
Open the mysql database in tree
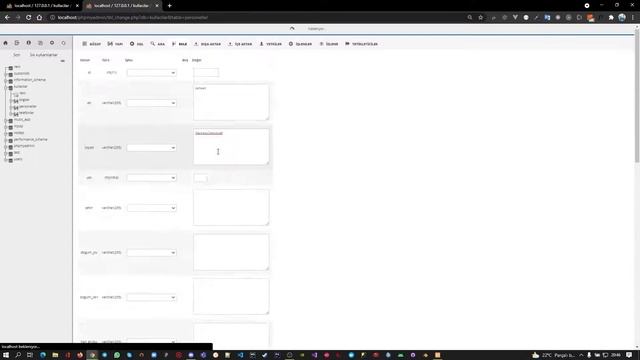click(x=19, y=126)
